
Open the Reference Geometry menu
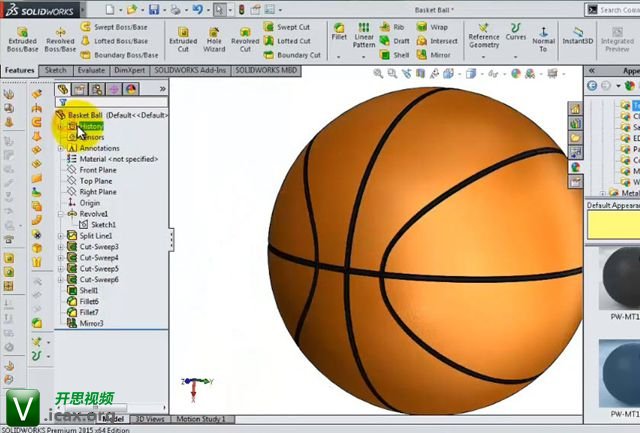pos(484,38)
